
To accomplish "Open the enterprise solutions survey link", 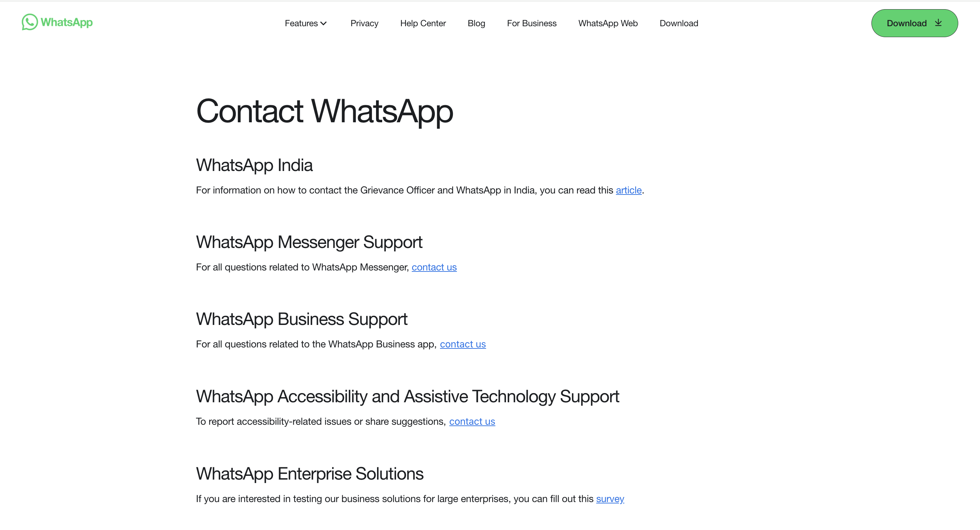I will 610,499.
